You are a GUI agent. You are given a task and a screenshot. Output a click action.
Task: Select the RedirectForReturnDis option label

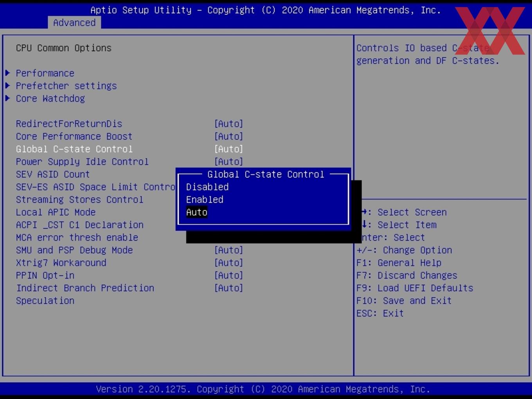click(69, 124)
